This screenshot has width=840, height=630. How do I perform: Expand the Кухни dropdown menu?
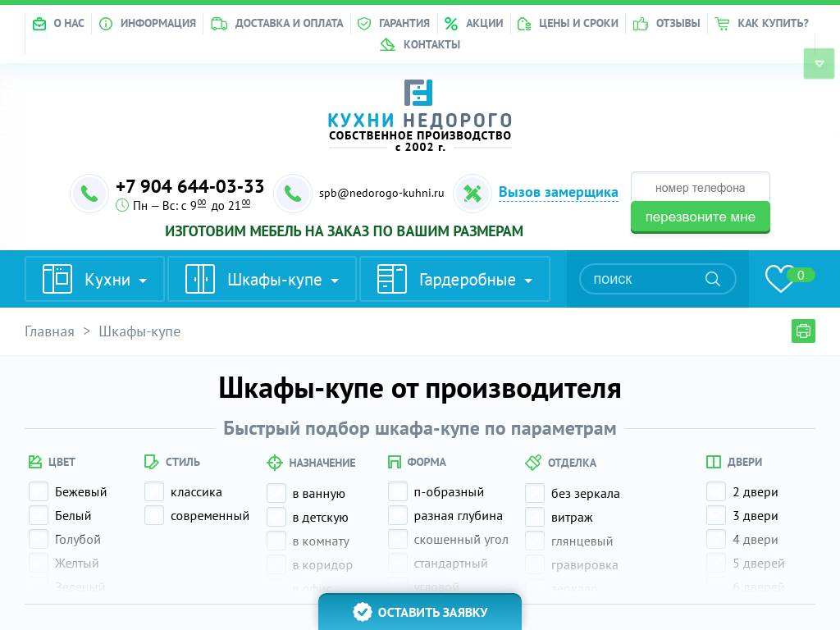(143, 281)
